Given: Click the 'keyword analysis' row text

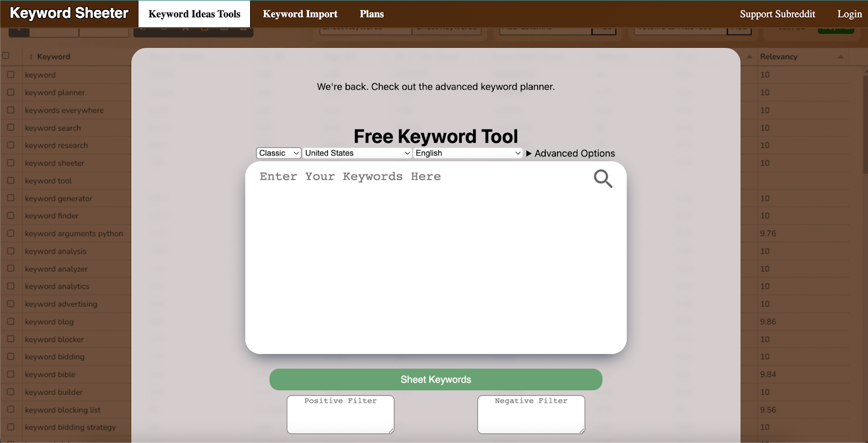Looking at the screenshot, I should coord(55,251).
